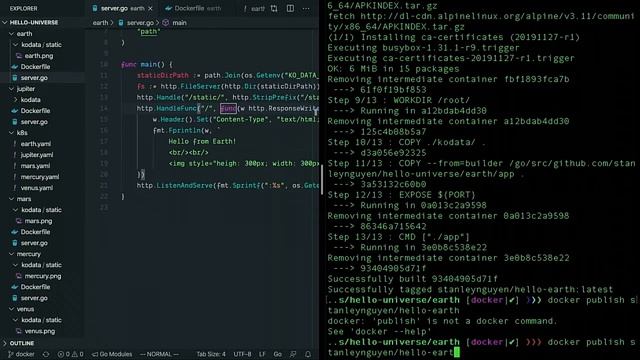Close the server.go earth tab
This screenshot has height=360, width=640.
[151, 8]
